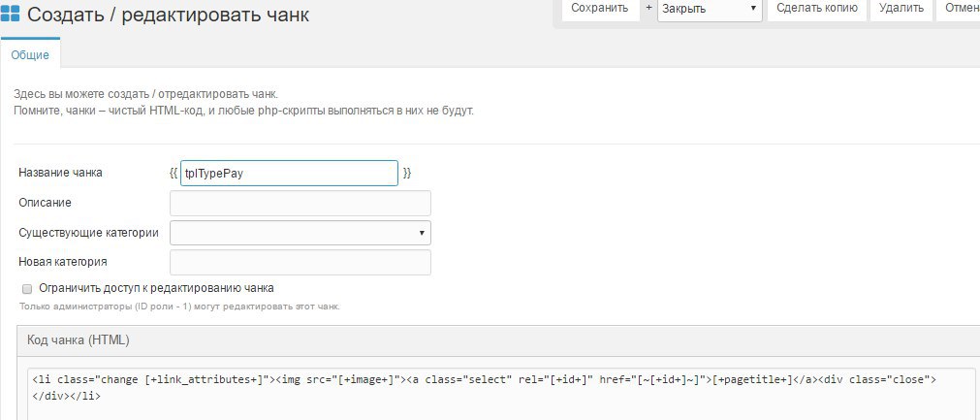Click the Код чанка (HTML) panel header
The image size is (980, 420).
[x=498, y=340]
